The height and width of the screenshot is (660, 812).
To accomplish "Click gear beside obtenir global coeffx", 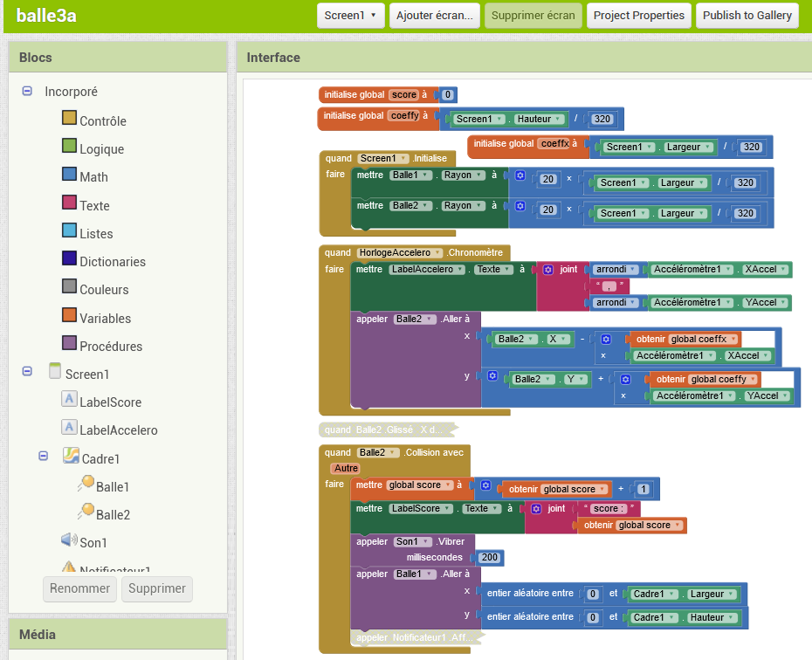I will 606,339.
